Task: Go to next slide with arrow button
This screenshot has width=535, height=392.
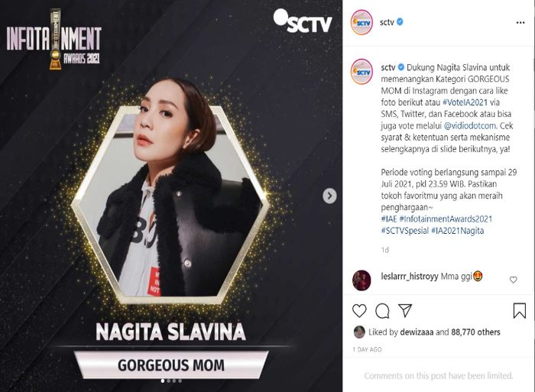Action: (329, 196)
